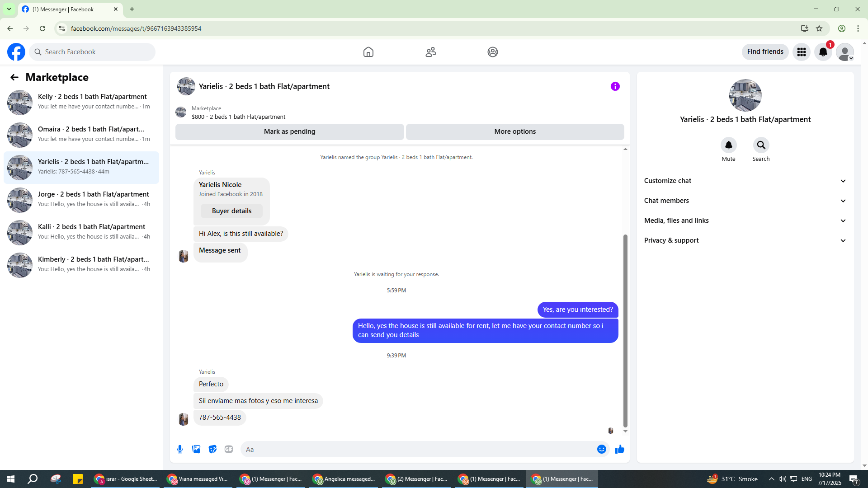Open More options for the listing

[x=515, y=131]
